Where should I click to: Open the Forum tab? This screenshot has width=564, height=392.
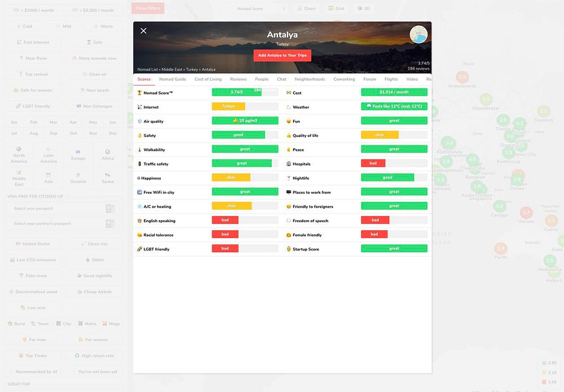370,79
